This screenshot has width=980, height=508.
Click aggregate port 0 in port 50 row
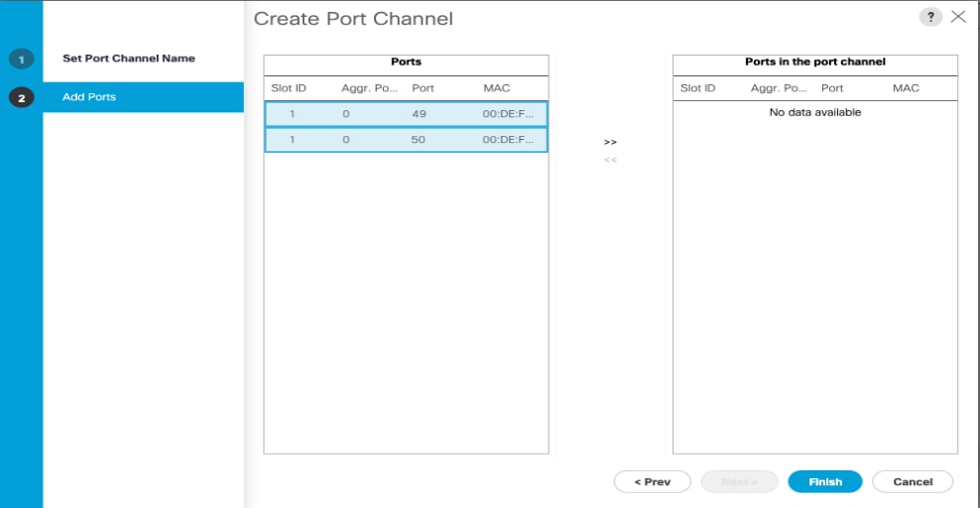point(345,140)
